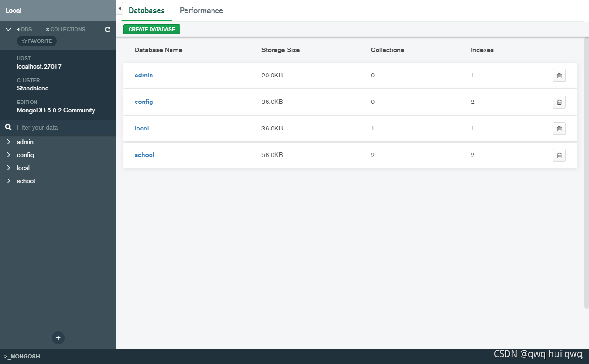The image size is (589, 364).
Task: Sort by Database Name column header
Action: [x=158, y=50]
